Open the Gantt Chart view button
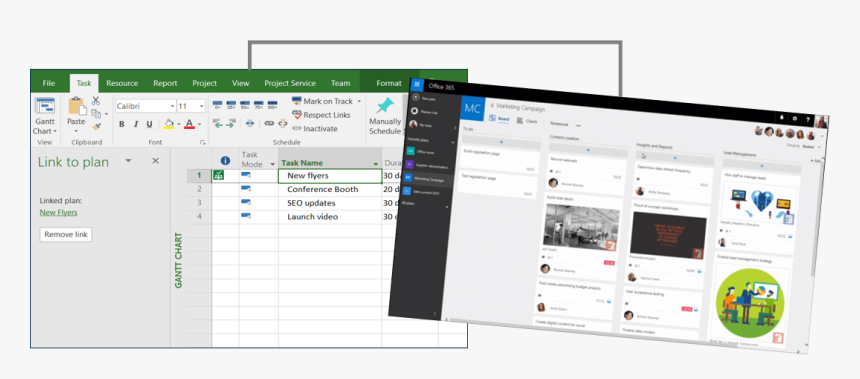 (x=44, y=117)
